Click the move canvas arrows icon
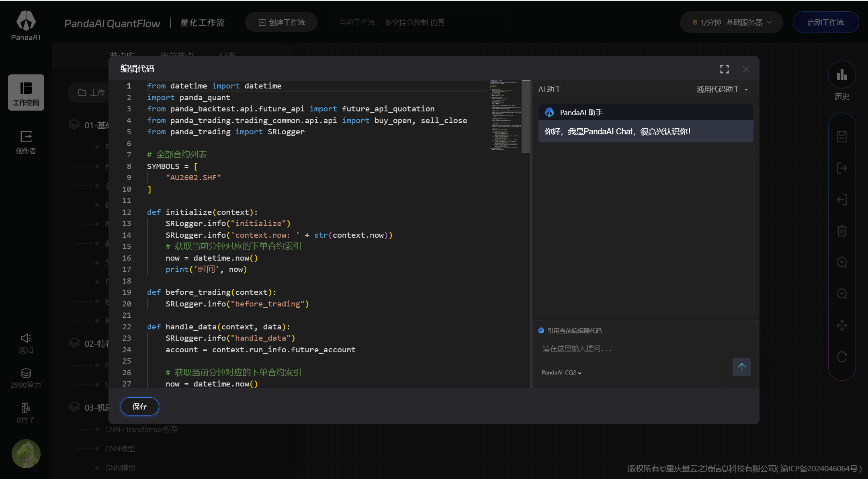Screen dimensions: 868x479 pos(842,325)
